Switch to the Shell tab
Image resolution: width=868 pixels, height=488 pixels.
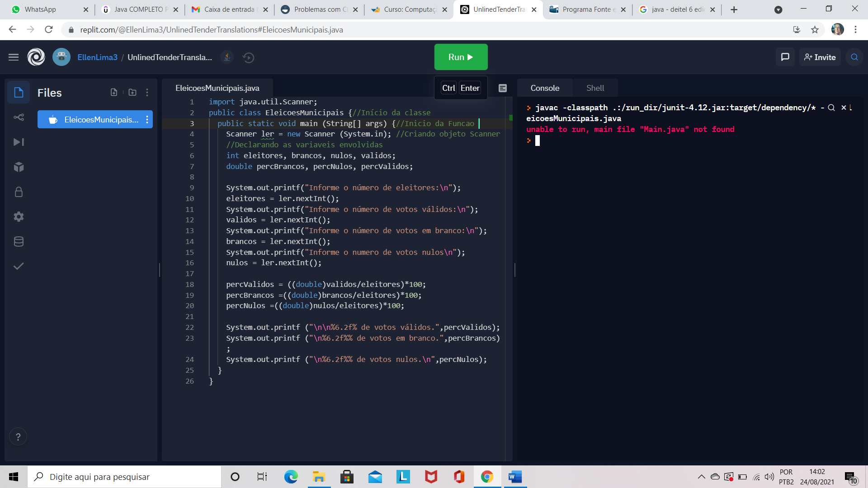[595, 88]
